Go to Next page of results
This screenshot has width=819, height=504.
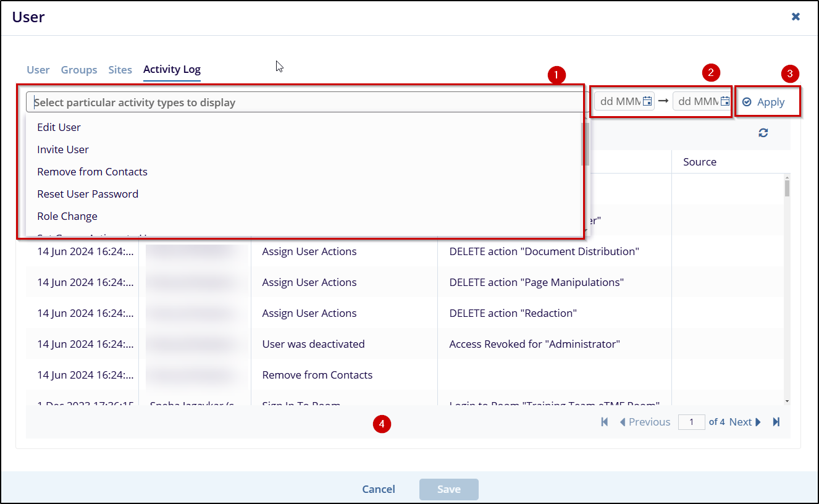pos(745,422)
